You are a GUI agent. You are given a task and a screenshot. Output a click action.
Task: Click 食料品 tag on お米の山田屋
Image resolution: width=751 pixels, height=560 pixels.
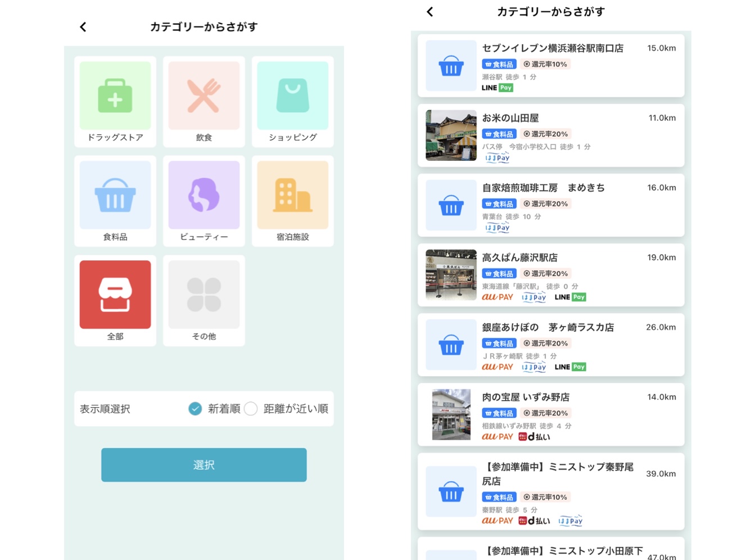tap(499, 134)
